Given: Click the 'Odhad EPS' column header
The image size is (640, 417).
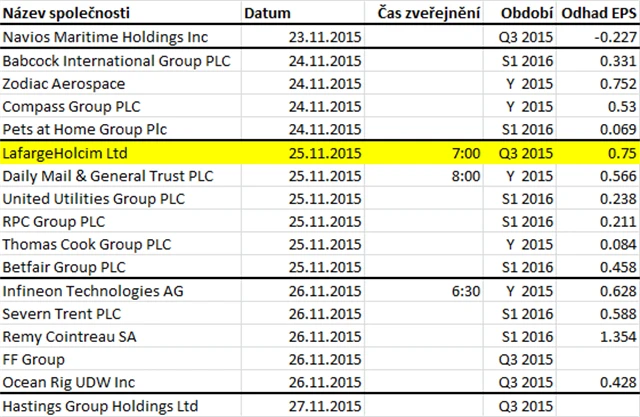Looking at the screenshot, I should 598,13.
